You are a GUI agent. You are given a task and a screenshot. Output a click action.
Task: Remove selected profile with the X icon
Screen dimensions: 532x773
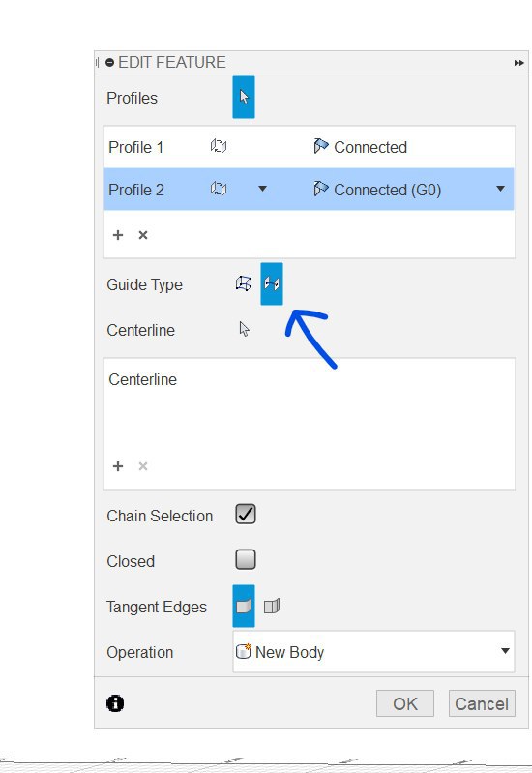point(143,235)
